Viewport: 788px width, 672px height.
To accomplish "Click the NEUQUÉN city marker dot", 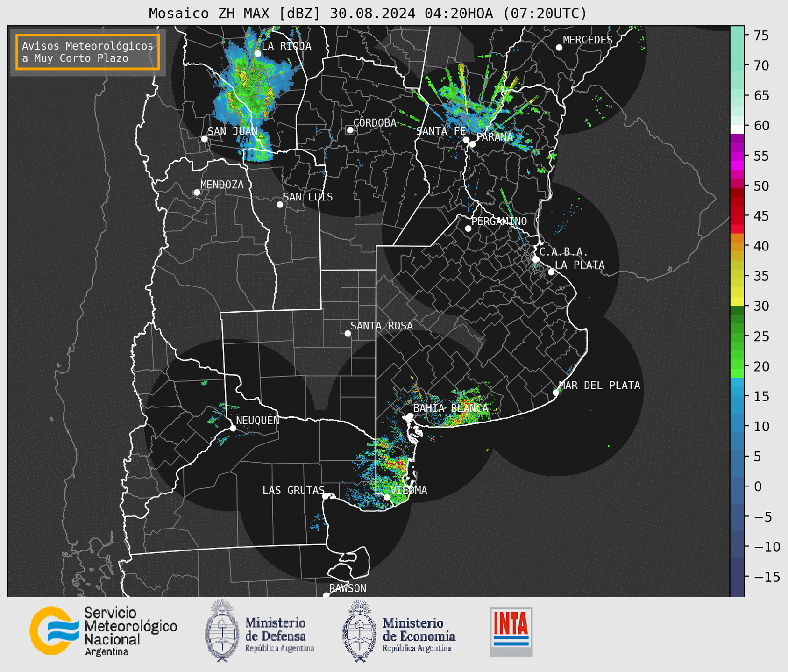I will (233, 428).
